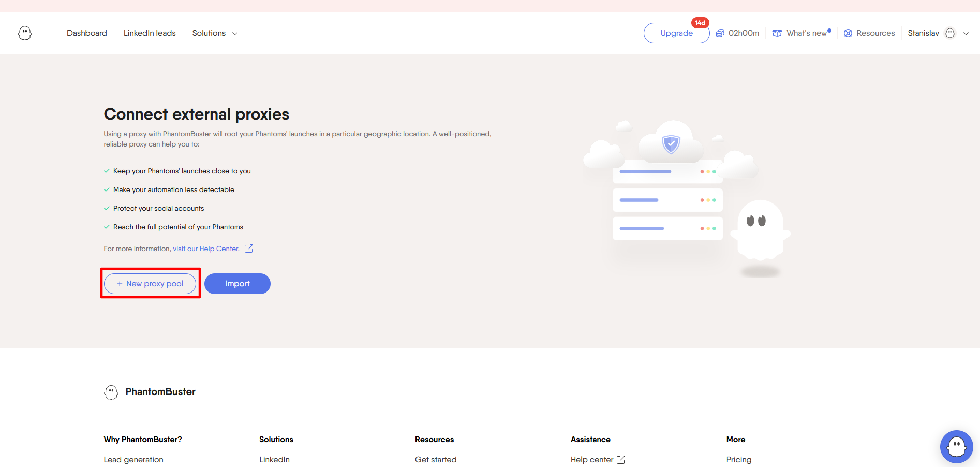Click the PhantomBuster ghost logo in header

click(25, 33)
